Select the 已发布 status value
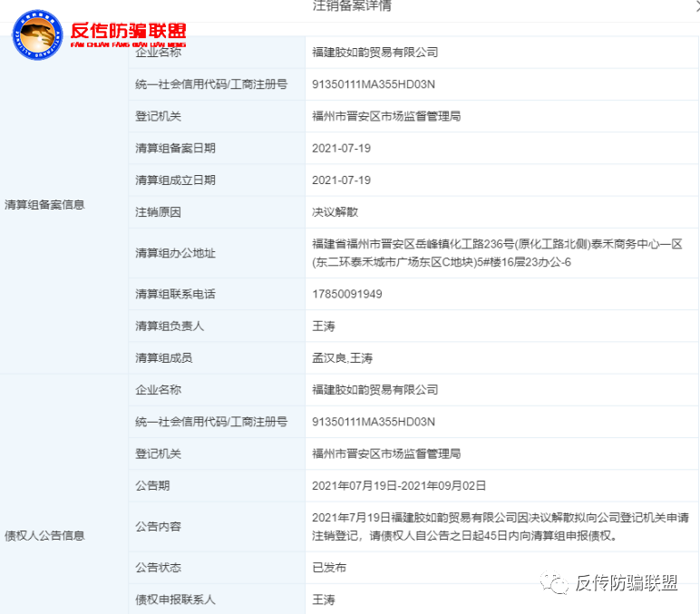 (x=329, y=568)
